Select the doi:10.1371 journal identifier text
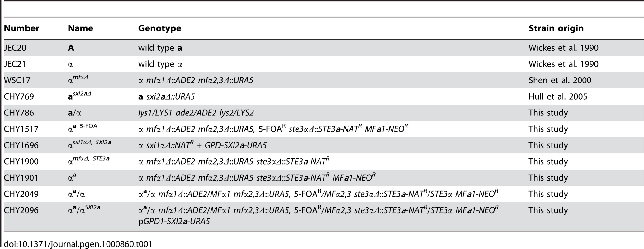Image resolution: width=644 pixels, height=249 pixels. coord(78,244)
